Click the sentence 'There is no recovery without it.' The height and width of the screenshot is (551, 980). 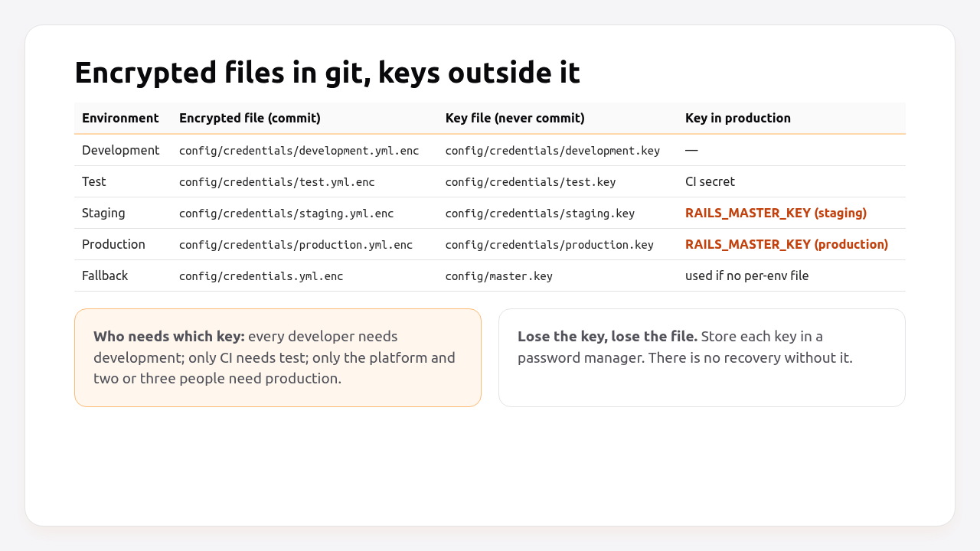click(750, 357)
